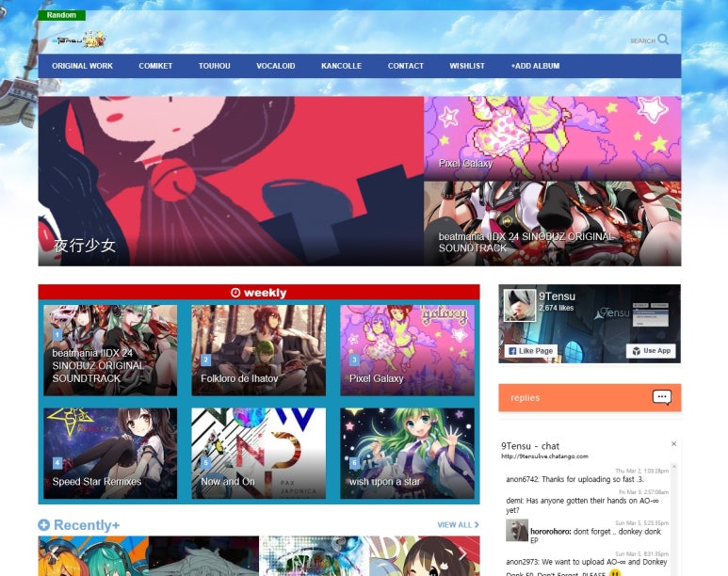The image size is (728, 576).
Task: Open weekly rank 1 beatmania SINOBUZ album
Action: [110, 350]
